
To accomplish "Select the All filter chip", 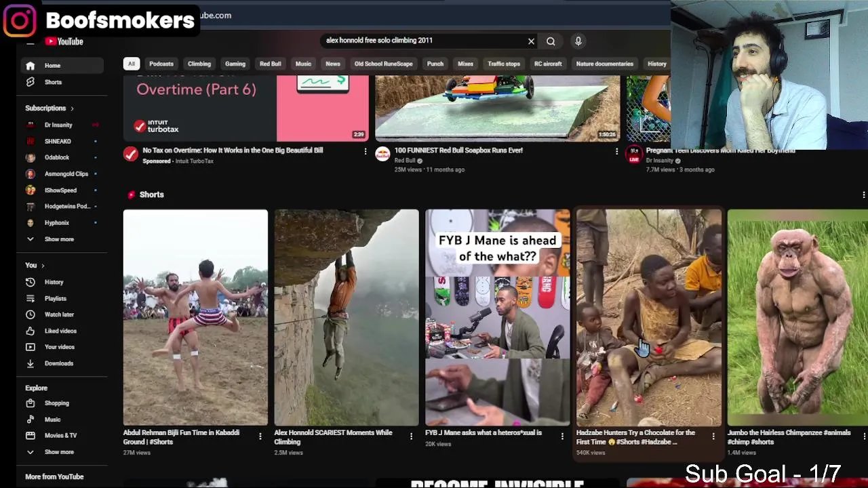I will [132, 64].
